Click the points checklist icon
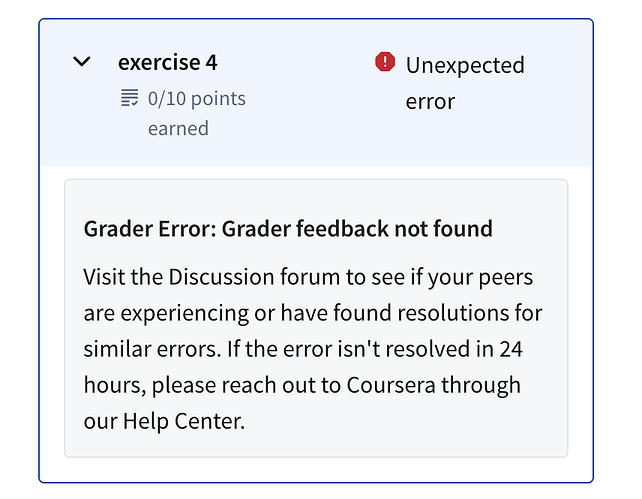 130,98
